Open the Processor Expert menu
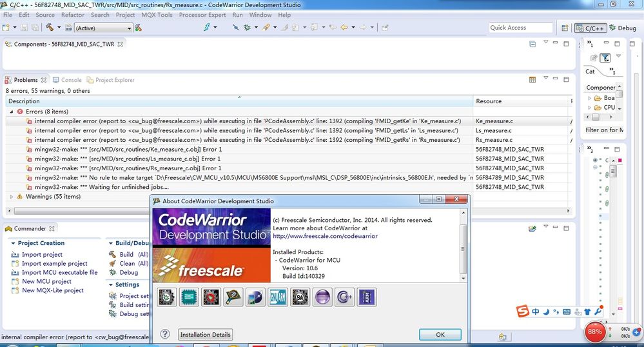Image resolution: width=644 pixels, height=347 pixels. click(202, 15)
